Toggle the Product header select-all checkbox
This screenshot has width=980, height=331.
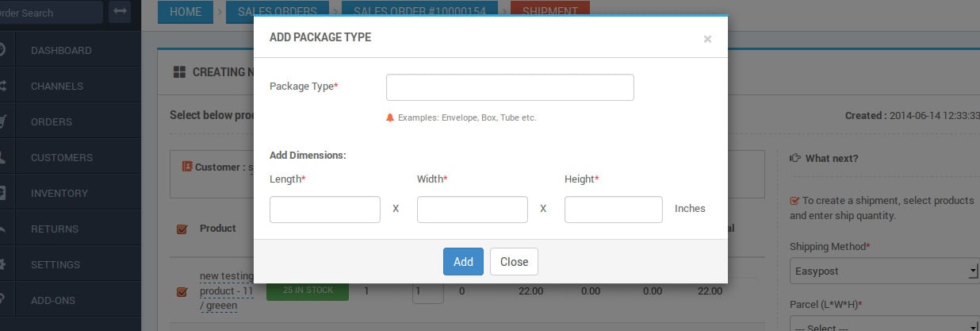point(182,229)
